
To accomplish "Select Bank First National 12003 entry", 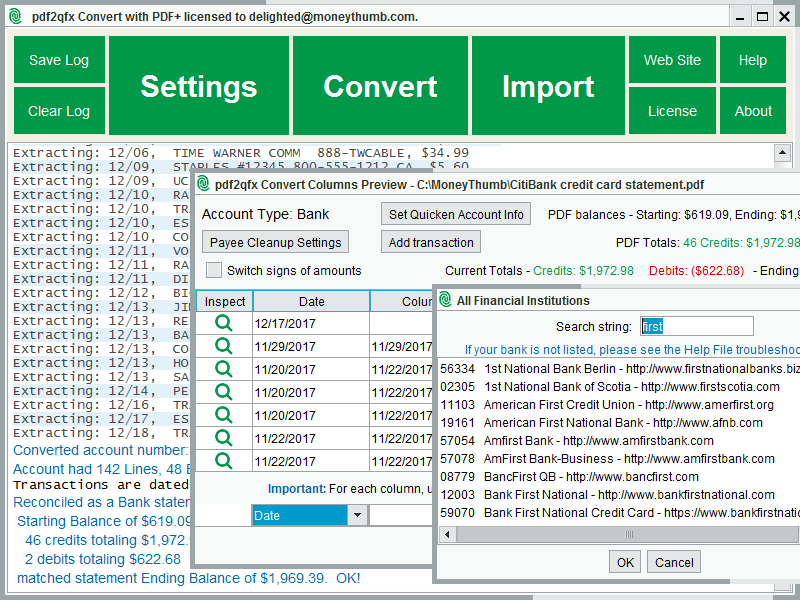I will (618, 494).
